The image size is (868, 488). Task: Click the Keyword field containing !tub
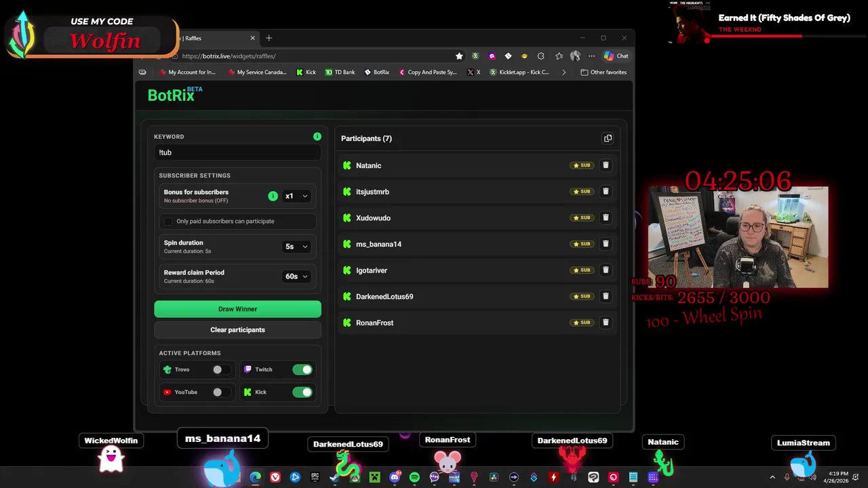pos(237,152)
